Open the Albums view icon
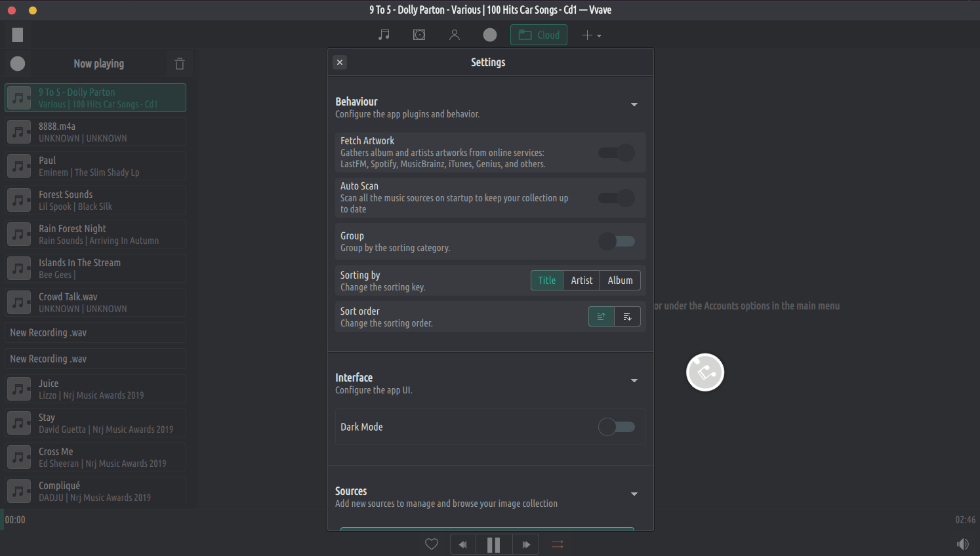The image size is (980, 556). click(x=419, y=35)
